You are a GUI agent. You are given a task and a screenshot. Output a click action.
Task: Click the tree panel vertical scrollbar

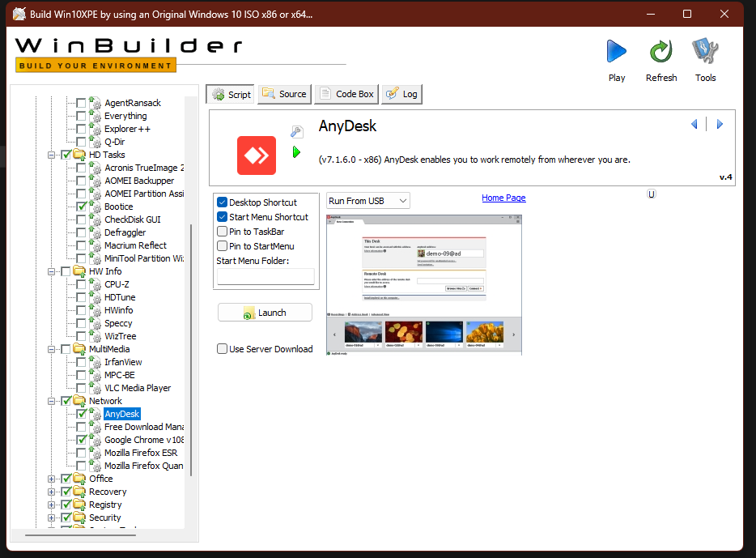coord(191,350)
